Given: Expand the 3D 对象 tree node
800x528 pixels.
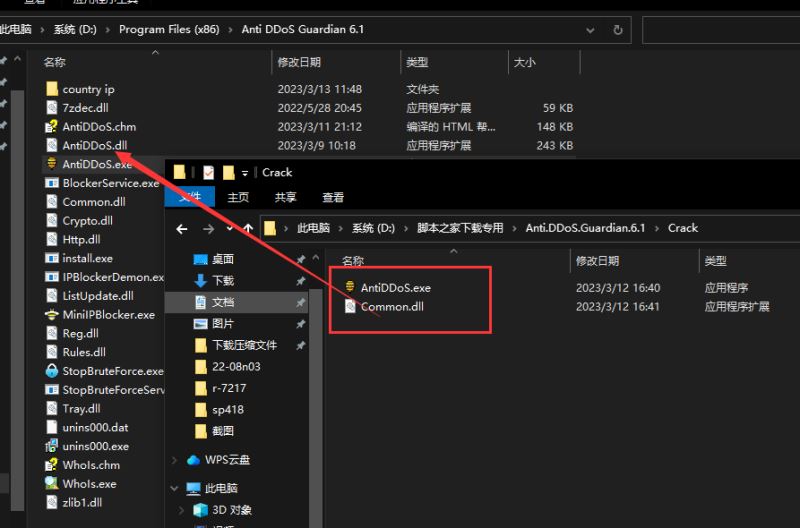Looking at the screenshot, I should click(181, 510).
